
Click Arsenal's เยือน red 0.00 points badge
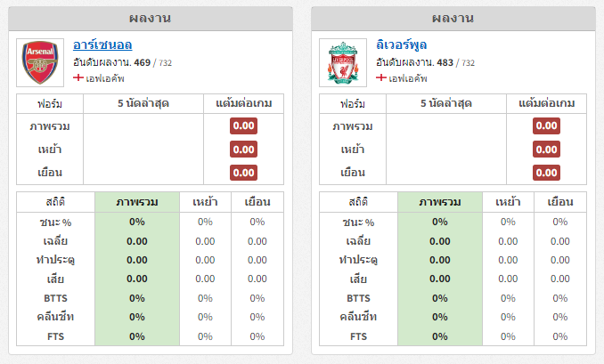tap(243, 173)
